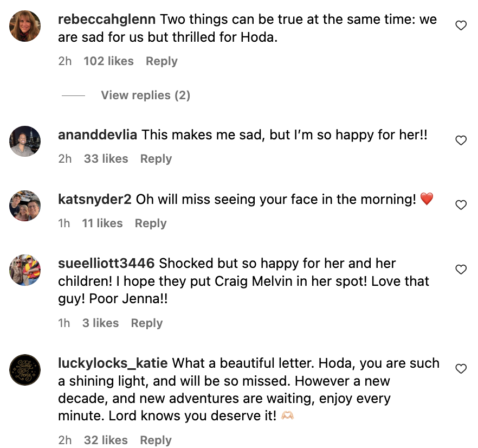Open katsnyder2's profile photo
Viewport: 478px width, 448px height.
click(24, 206)
